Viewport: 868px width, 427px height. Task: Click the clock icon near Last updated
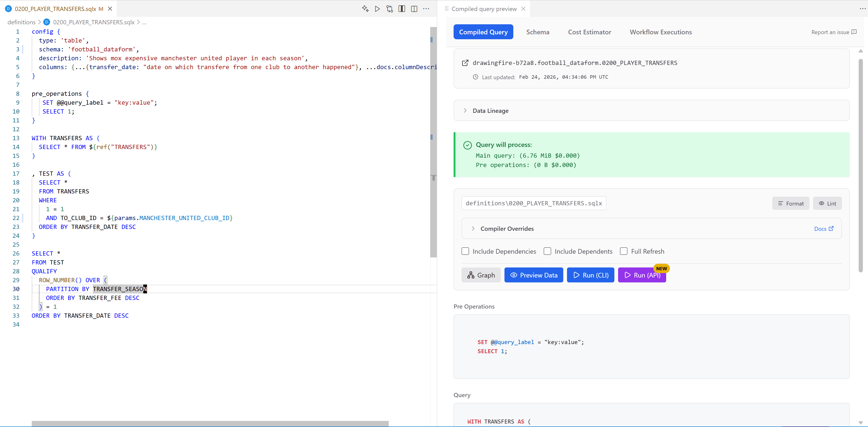point(475,77)
